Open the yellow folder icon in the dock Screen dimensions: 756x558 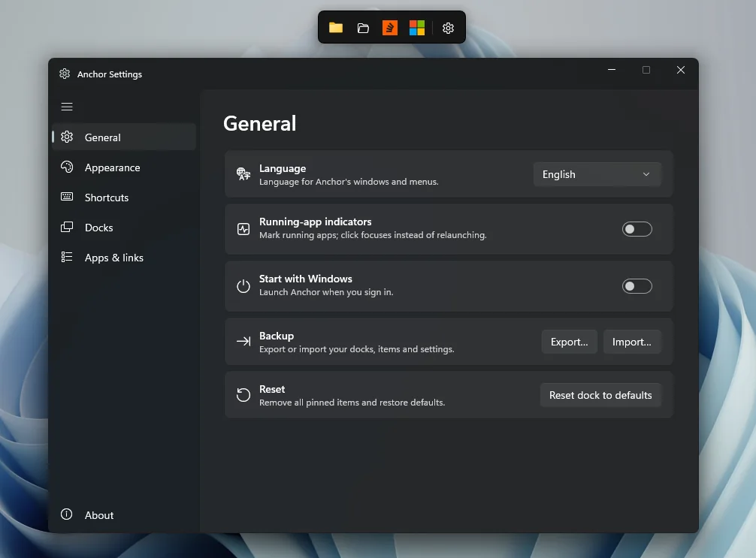coord(336,28)
